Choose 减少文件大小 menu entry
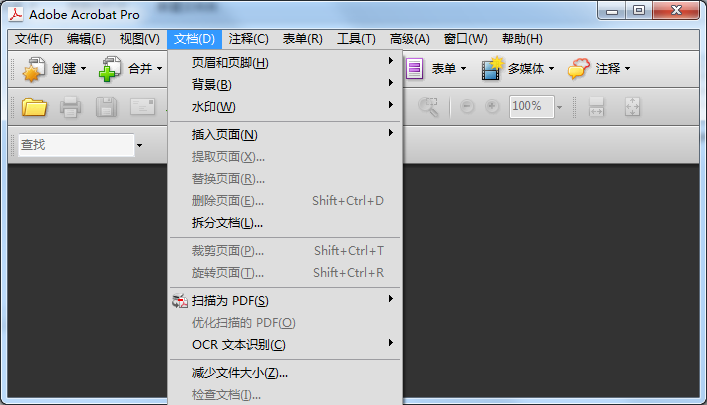This screenshot has width=707, height=405. click(239, 373)
